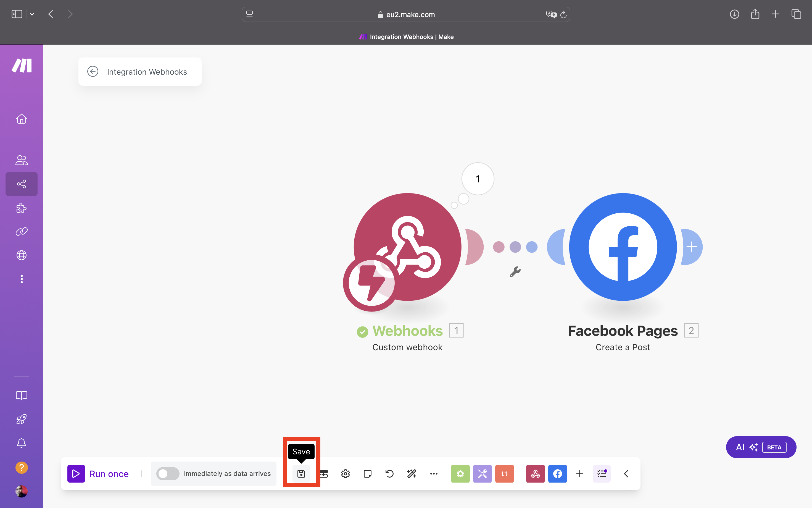Open the AI assistant BETA button
812x508 pixels.
[761, 447]
